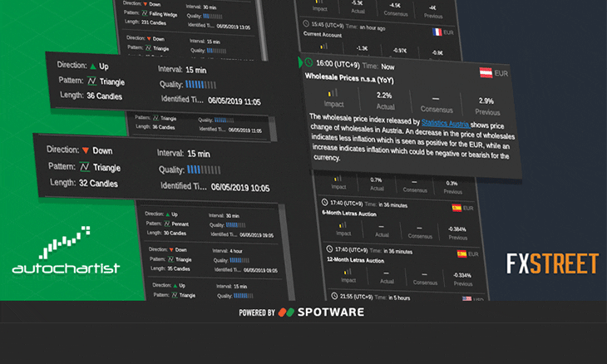Click the '2.9%' Previous value

tap(486, 101)
